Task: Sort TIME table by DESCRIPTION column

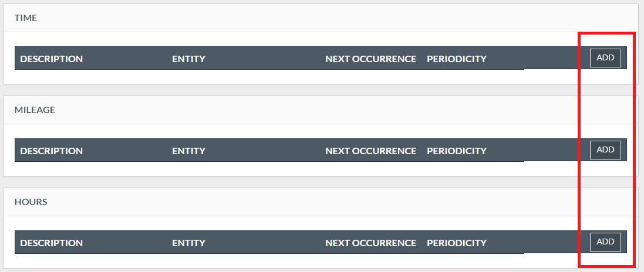Action: [52, 59]
